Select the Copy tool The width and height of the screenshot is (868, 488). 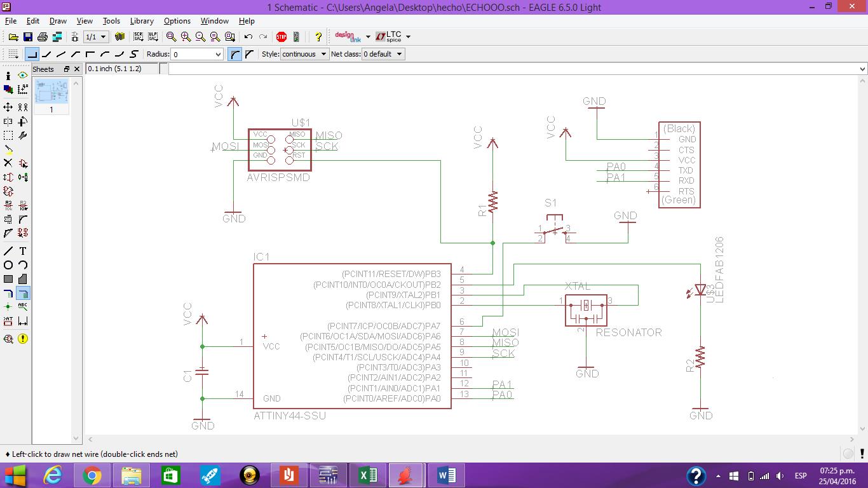click(23, 107)
